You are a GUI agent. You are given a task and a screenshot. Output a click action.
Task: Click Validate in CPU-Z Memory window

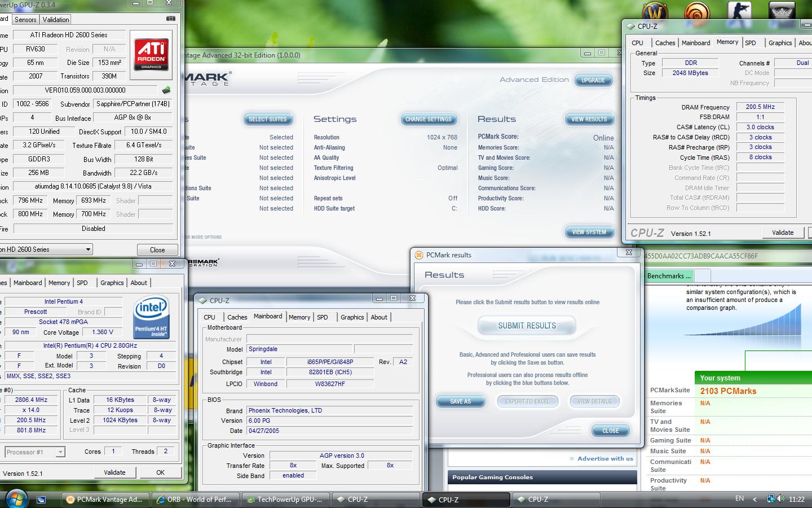click(783, 233)
